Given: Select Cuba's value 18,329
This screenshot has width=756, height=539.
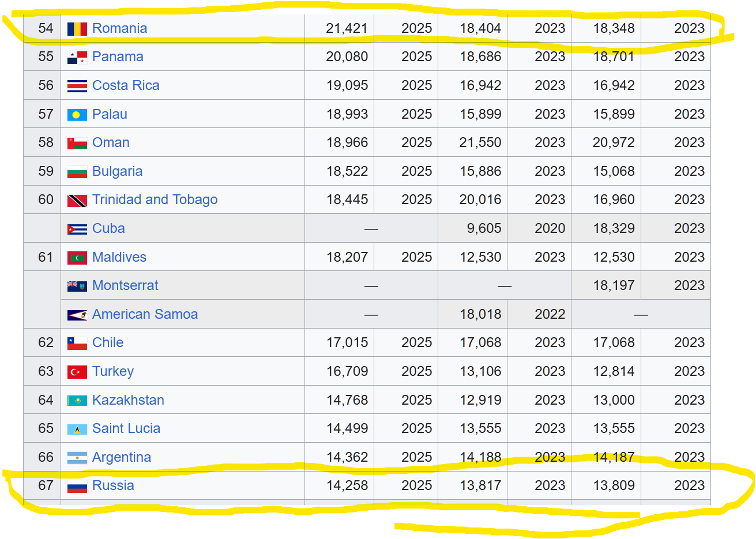Looking at the screenshot, I should point(614,228).
